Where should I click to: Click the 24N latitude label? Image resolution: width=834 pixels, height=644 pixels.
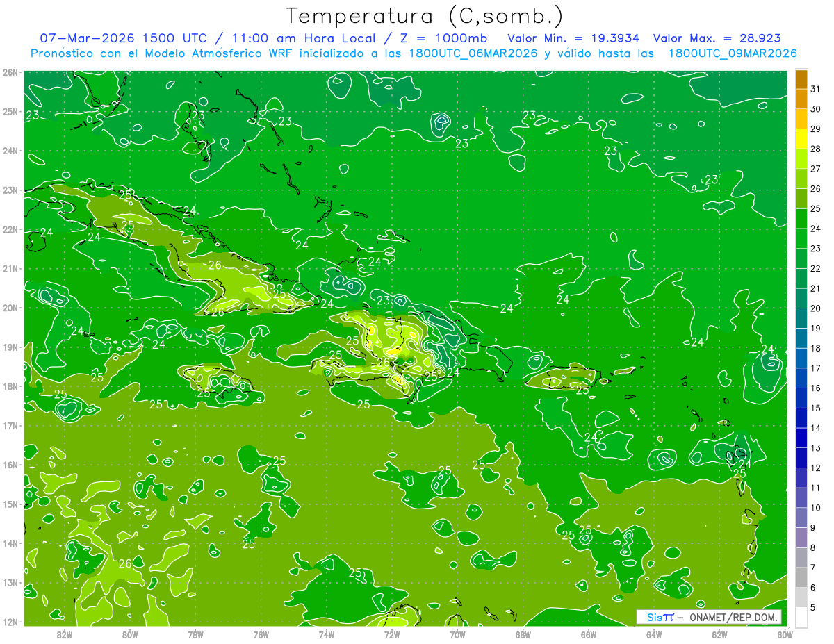tap(10, 151)
